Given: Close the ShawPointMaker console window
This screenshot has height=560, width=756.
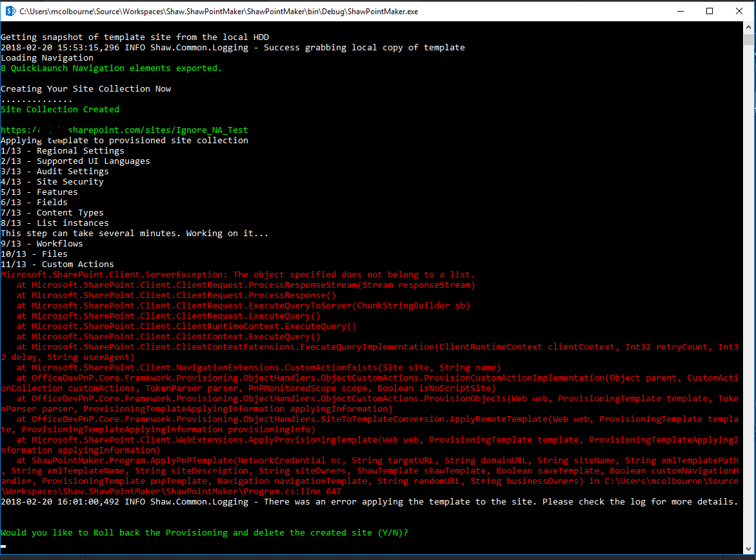Looking at the screenshot, I should coord(739,11).
